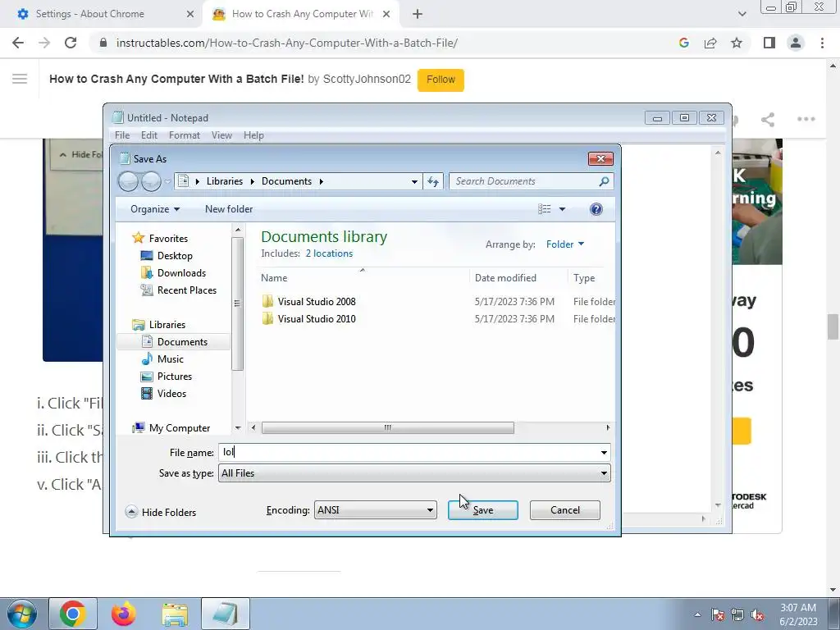
Task: Click the search magnifier icon
Action: 604,181
